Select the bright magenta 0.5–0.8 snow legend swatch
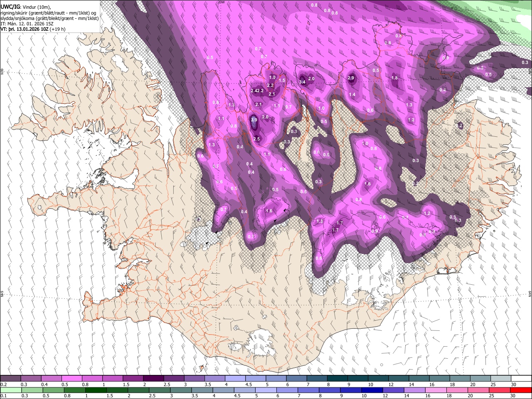This screenshot has height=399, width=532. (71, 379)
